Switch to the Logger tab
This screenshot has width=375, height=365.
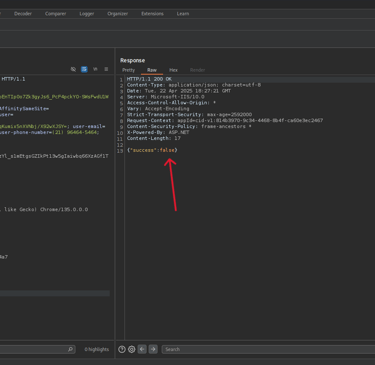[x=87, y=14]
